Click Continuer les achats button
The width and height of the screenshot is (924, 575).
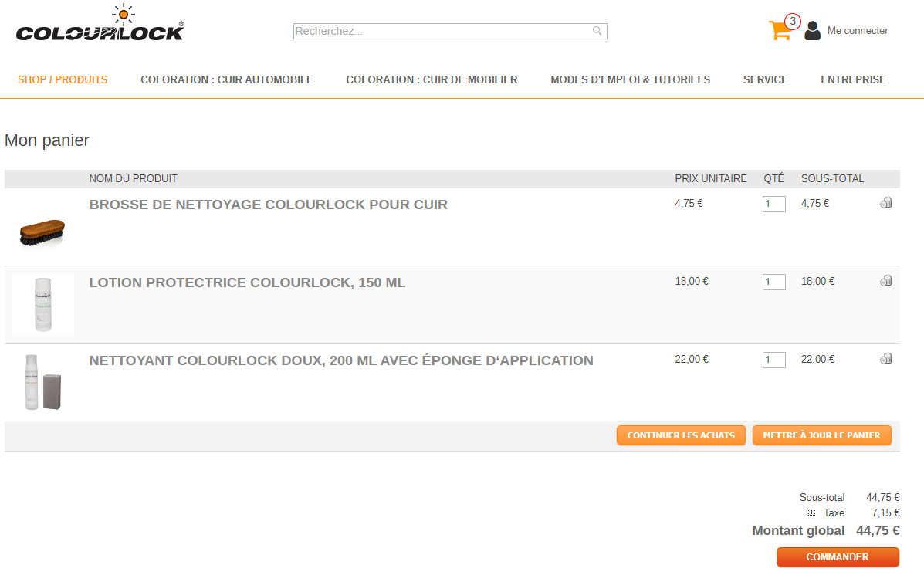[x=681, y=435]
